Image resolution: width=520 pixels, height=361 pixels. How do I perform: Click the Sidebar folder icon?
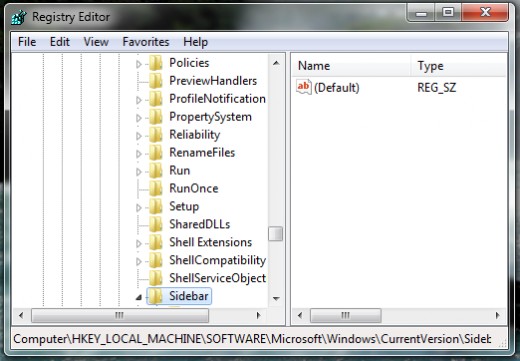click(x=156, y=296)
